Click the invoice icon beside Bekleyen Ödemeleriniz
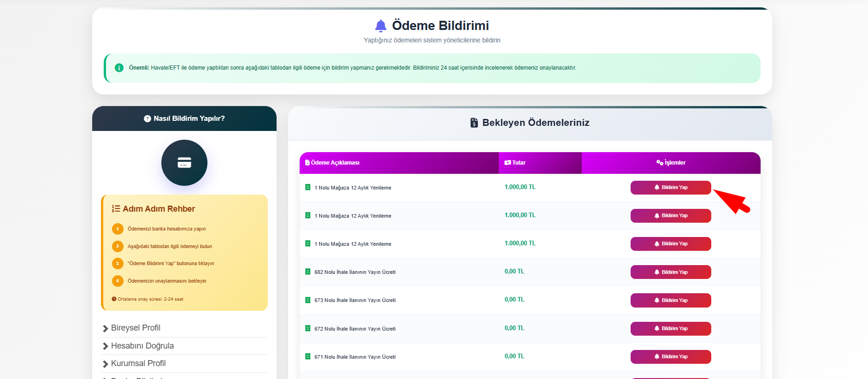The width and height of the screenshot is (868, 379). pos(474,123)
